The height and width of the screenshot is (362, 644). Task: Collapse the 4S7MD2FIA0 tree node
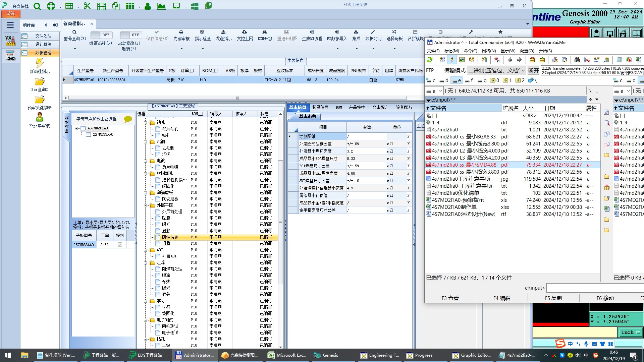click(76, 128)
